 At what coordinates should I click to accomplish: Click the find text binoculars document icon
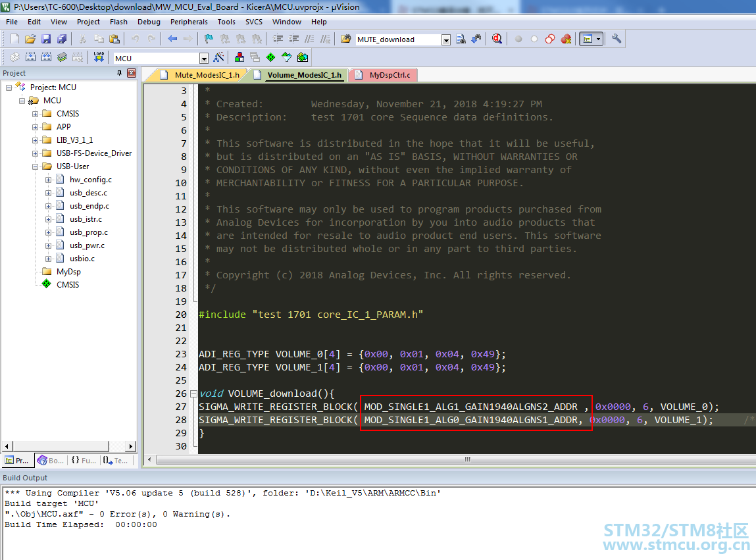coord(461,39)
